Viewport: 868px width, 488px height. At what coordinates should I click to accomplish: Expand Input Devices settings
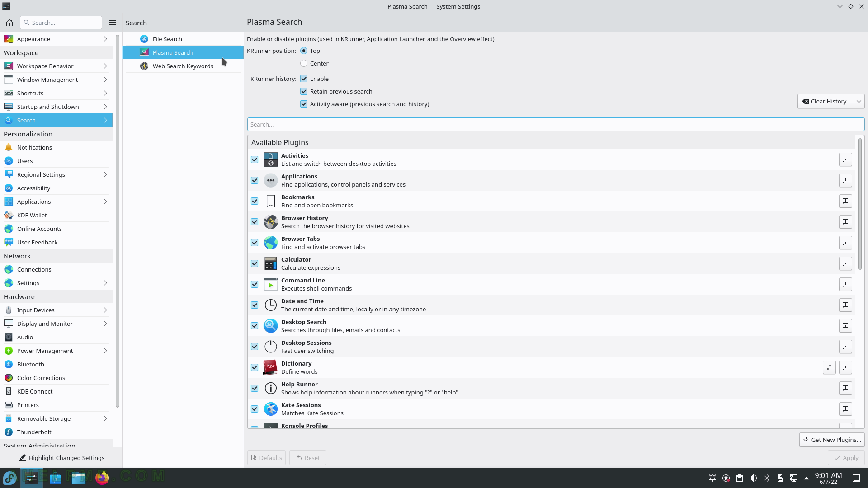(x=56, y=310)
